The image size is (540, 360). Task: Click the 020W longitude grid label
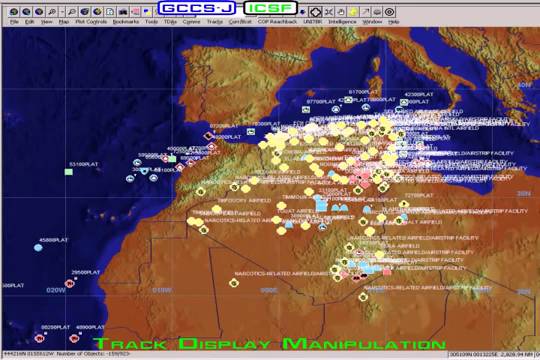56,290
